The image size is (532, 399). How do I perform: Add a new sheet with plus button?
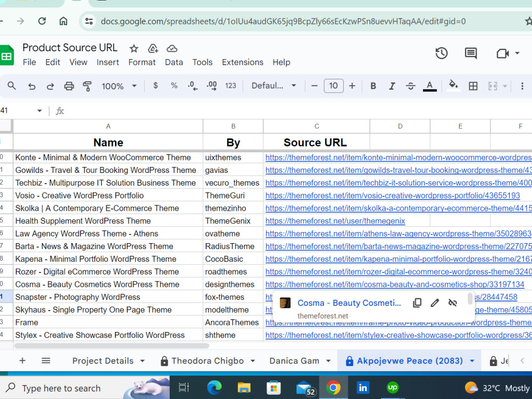pos(22,360)
